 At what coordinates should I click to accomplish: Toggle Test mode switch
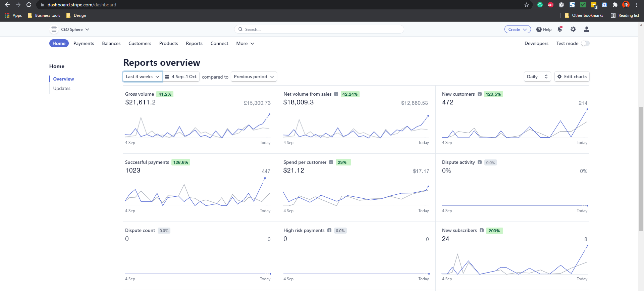(585, 43)
